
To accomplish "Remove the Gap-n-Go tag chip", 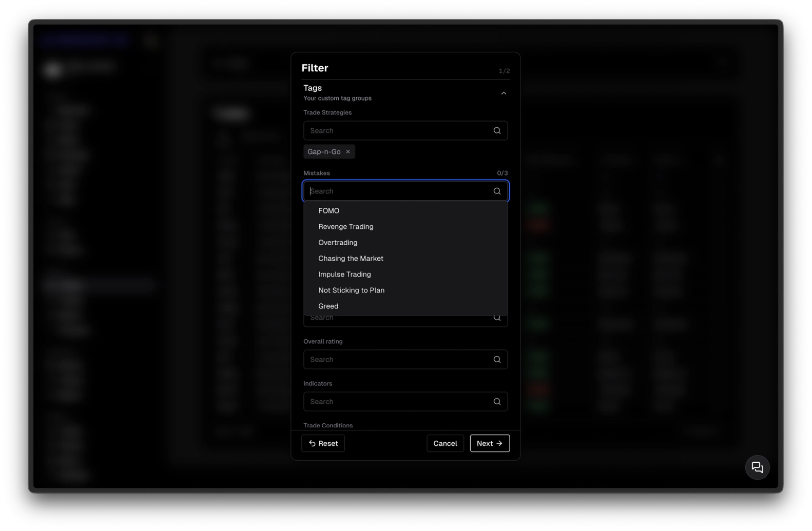I will click(347, 152).
